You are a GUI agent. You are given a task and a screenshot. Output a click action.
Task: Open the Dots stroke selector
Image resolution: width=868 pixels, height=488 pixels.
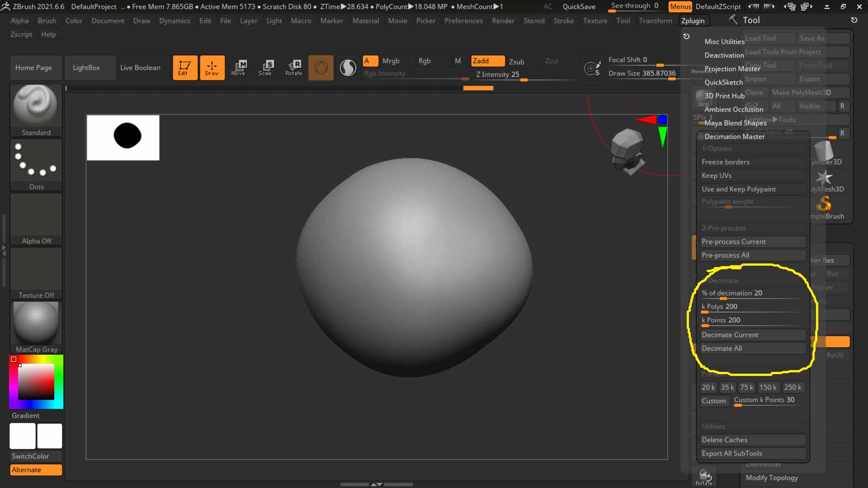click(x=36, y=165)
